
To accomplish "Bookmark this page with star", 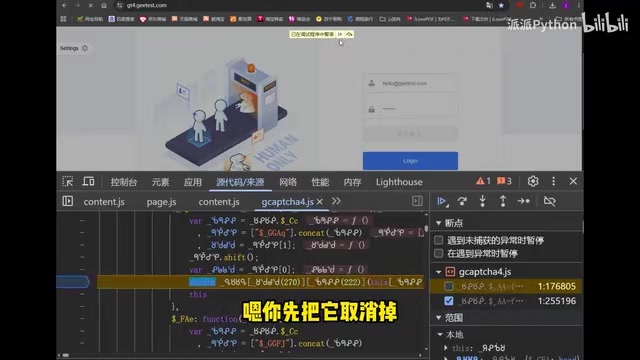I will [x=501, y=5].
